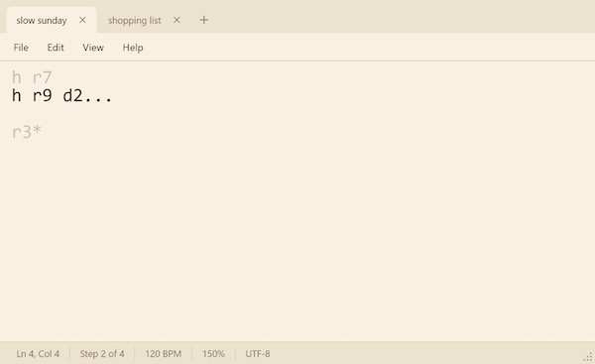Click the line 'h r9 d2...'
The width and height of the screenshot is (595, 364).
click(61, 95)
